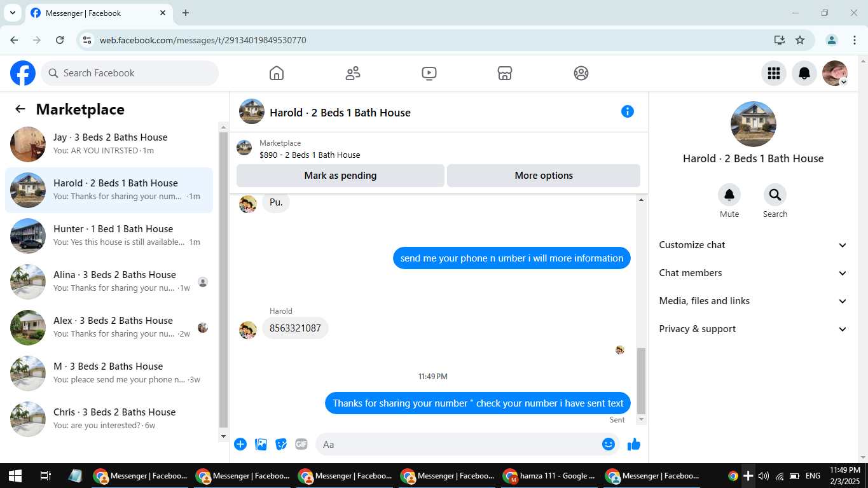Open the volume control in the system tray
This screenshot has height=488, width=868.
coord(764,476)
